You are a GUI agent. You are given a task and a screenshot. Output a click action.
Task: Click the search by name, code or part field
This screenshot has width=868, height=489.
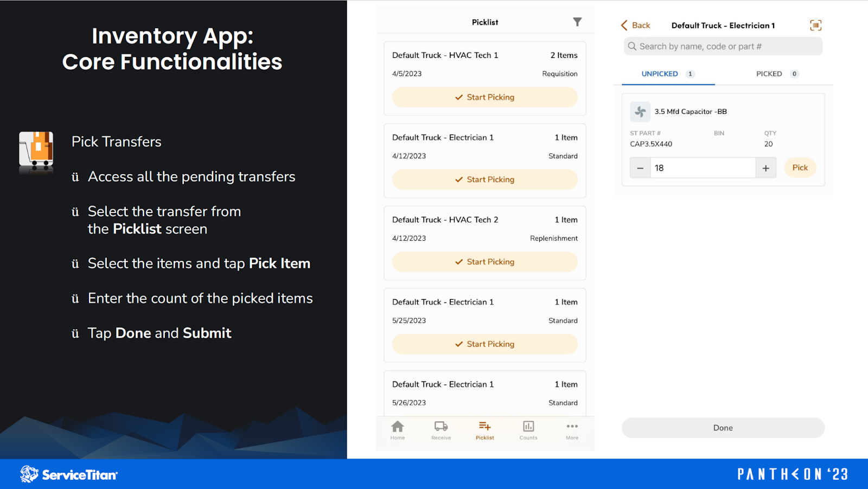[723, 46]
